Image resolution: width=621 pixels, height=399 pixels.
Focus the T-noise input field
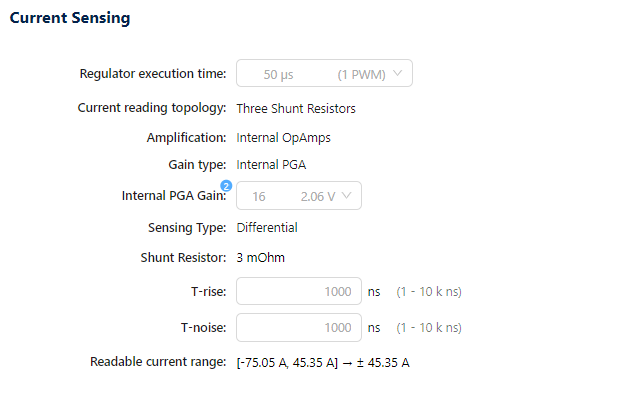click(299, 328)
